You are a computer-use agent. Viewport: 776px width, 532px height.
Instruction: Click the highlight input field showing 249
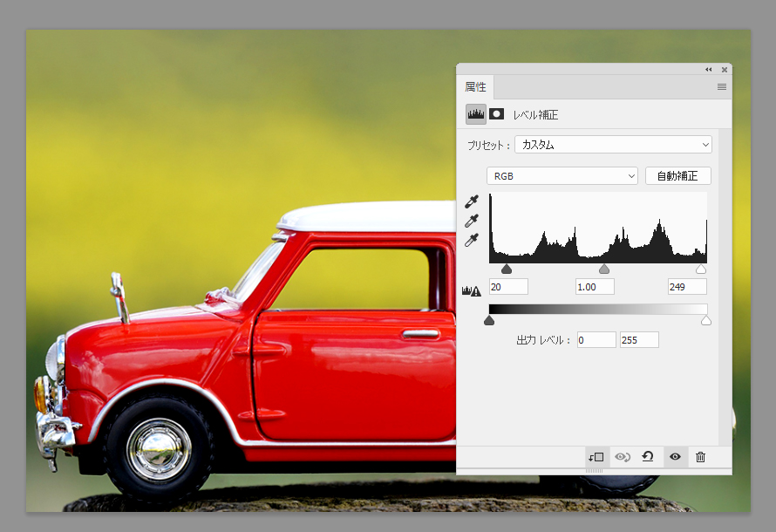click(687, 287)
